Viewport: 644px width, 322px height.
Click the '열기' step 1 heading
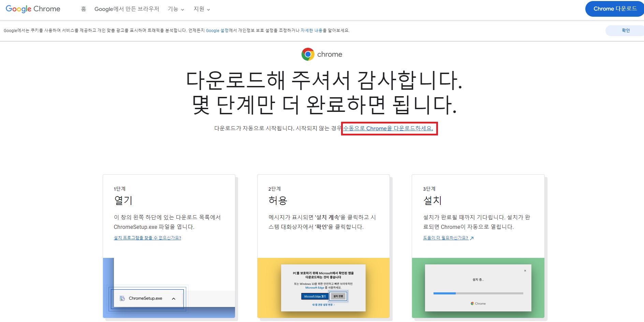pyautogui.click(x=123, y=200)
